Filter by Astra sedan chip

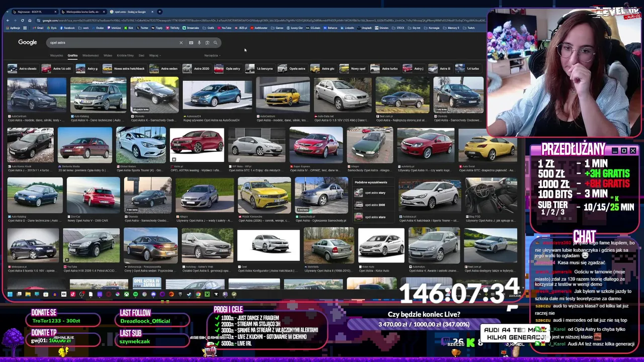pos(164,68)
